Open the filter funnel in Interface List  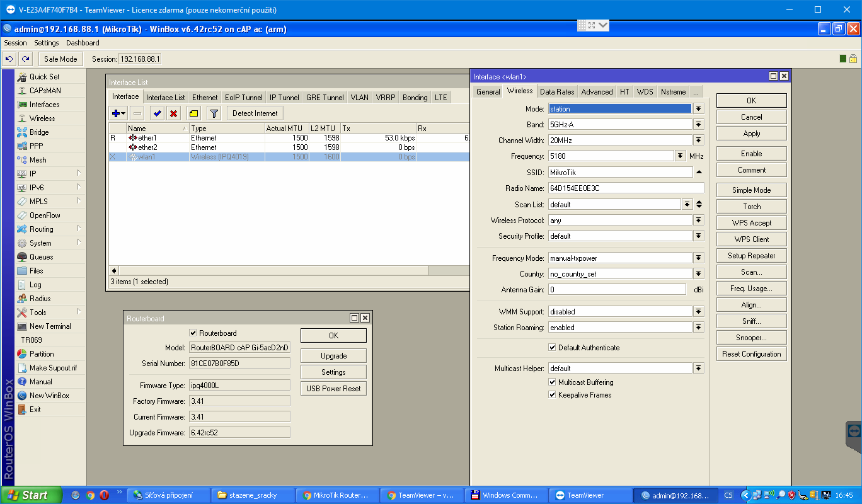(x=214, y=113)
